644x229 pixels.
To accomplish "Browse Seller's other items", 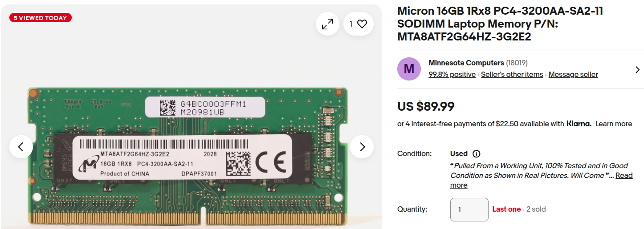I will point(512,75).
